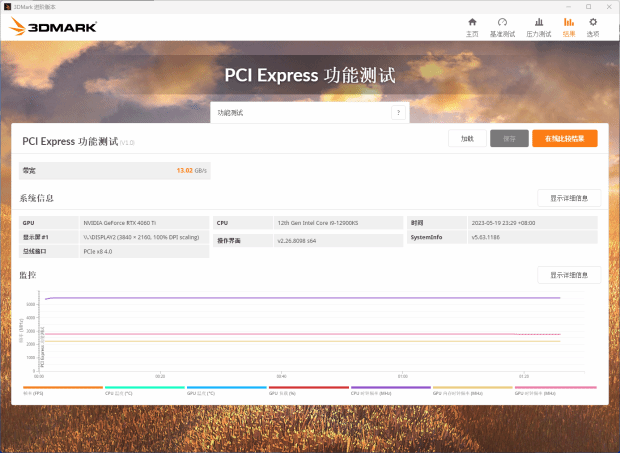The height and width of the screenshot is (453, 620).
Task: Click the 00:20 time axis label
Action: (x=160, y=376)
